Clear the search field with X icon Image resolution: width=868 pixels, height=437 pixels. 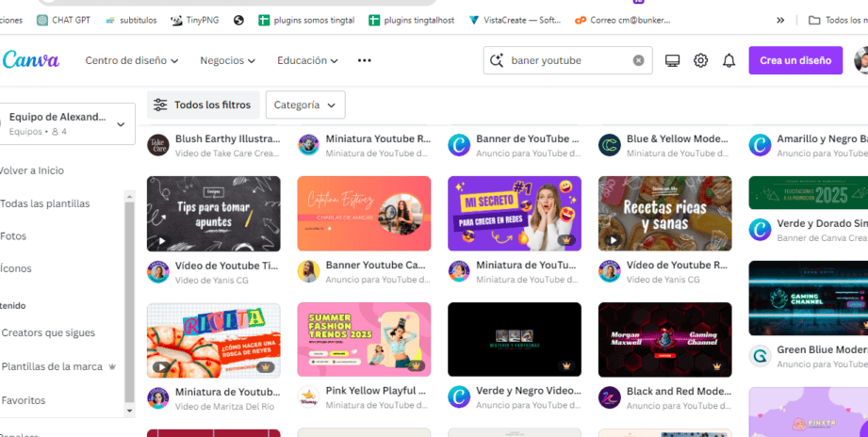coord(638,60)
